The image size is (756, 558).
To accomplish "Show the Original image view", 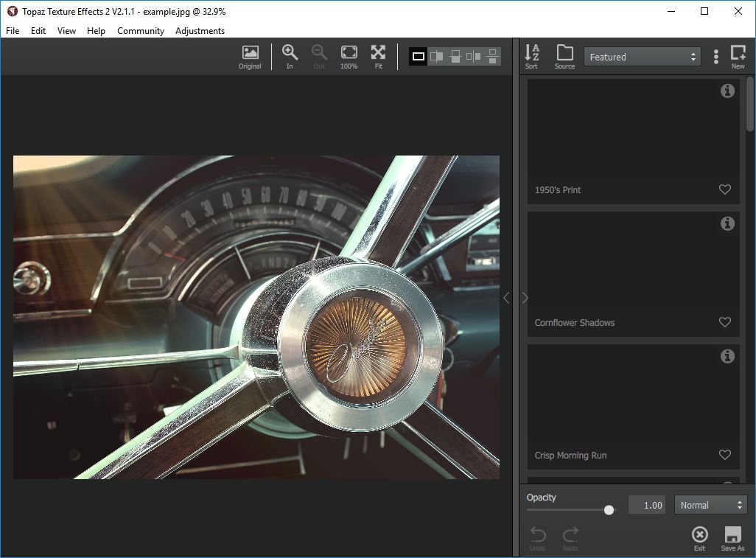I will pos(250,57).
